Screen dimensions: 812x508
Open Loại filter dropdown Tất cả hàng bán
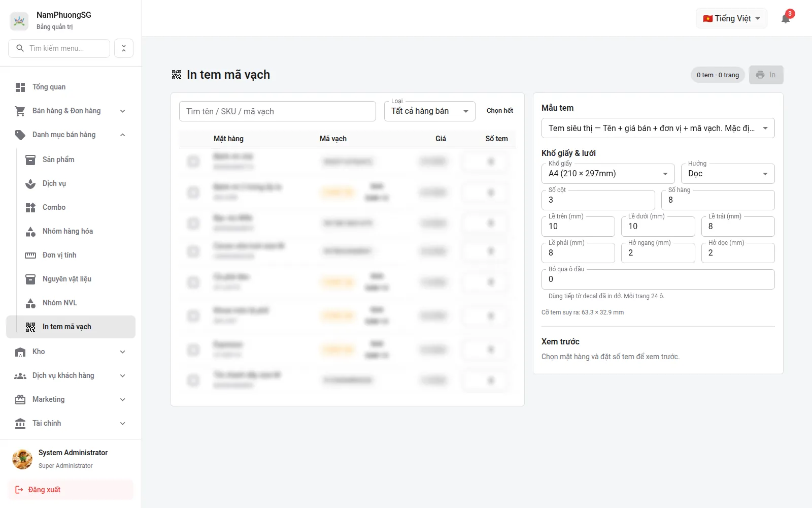[430, 111]
